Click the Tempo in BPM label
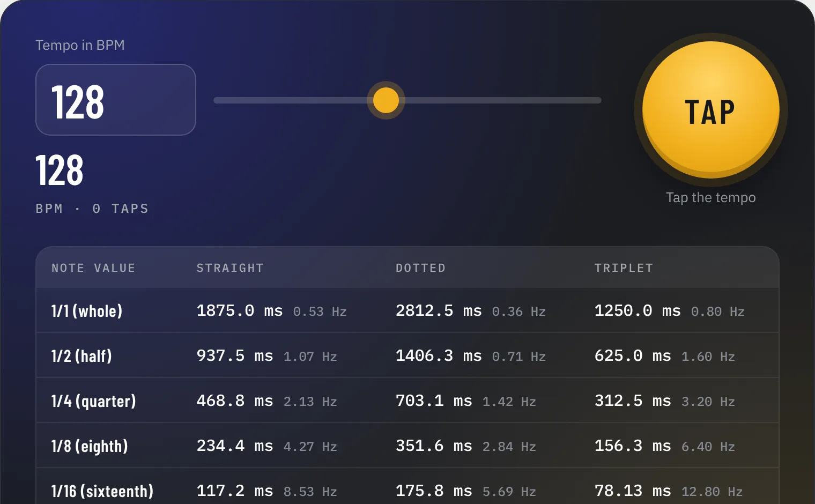This screenshot has width=815, height=504. pyautogui.click(x=80, y=45)
